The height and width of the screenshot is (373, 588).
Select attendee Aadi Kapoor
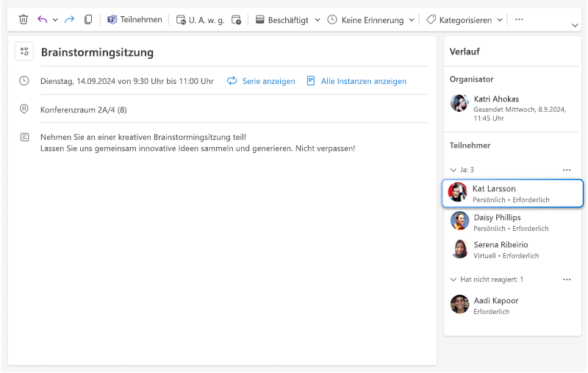pyautogui.click(x=512, y=305)
